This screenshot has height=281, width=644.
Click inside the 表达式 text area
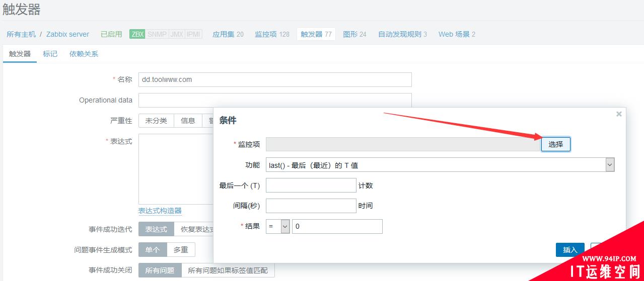pos(176,169)
